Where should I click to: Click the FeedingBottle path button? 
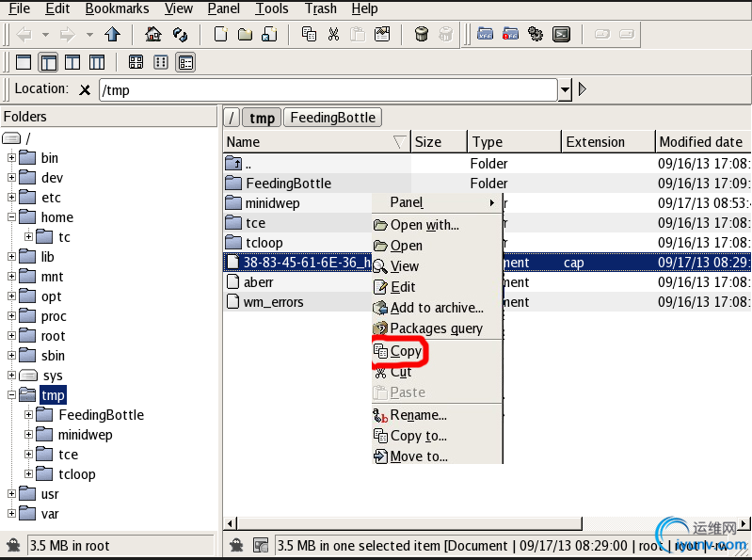tap(333, 118)
